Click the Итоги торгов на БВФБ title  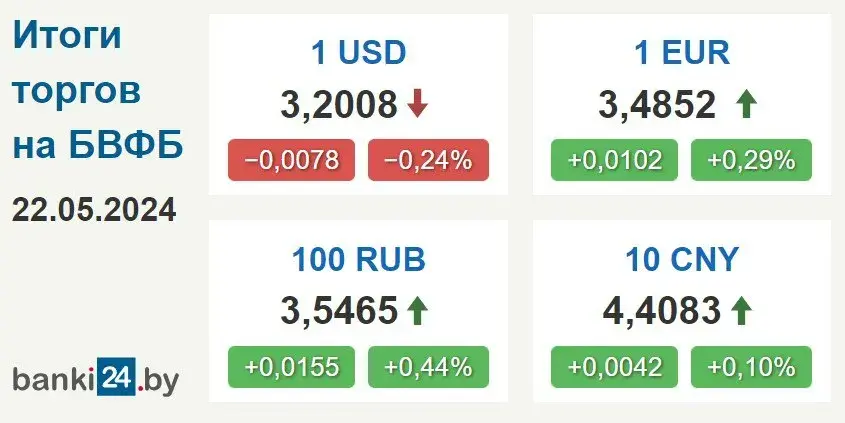click(98, 91)
